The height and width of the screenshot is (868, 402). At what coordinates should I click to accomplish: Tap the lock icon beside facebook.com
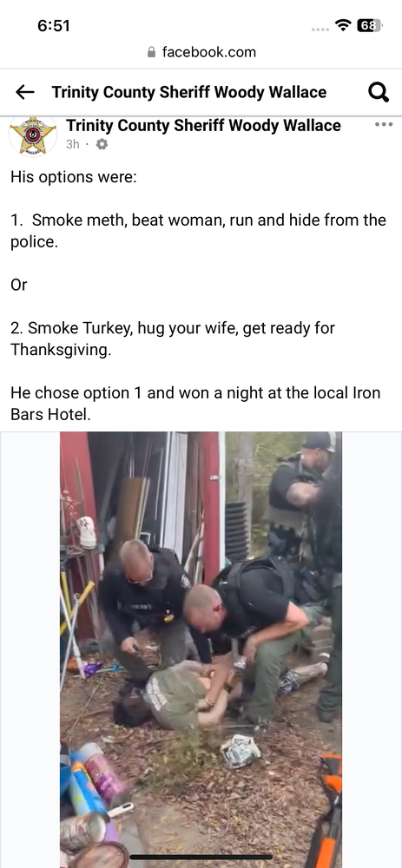152,52
